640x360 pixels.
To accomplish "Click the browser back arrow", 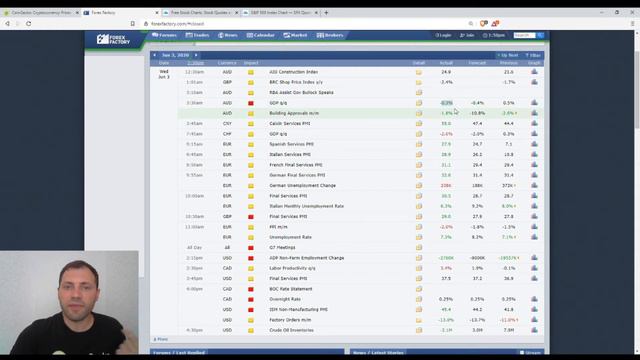I will tap(7, 24).
